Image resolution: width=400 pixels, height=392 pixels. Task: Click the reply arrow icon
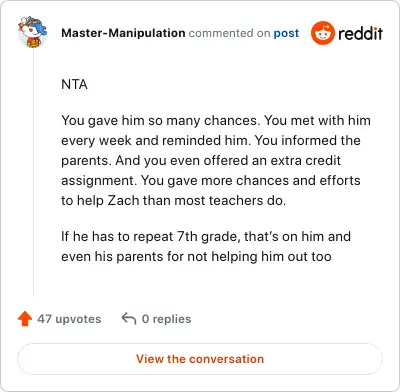tap(129, 318)
